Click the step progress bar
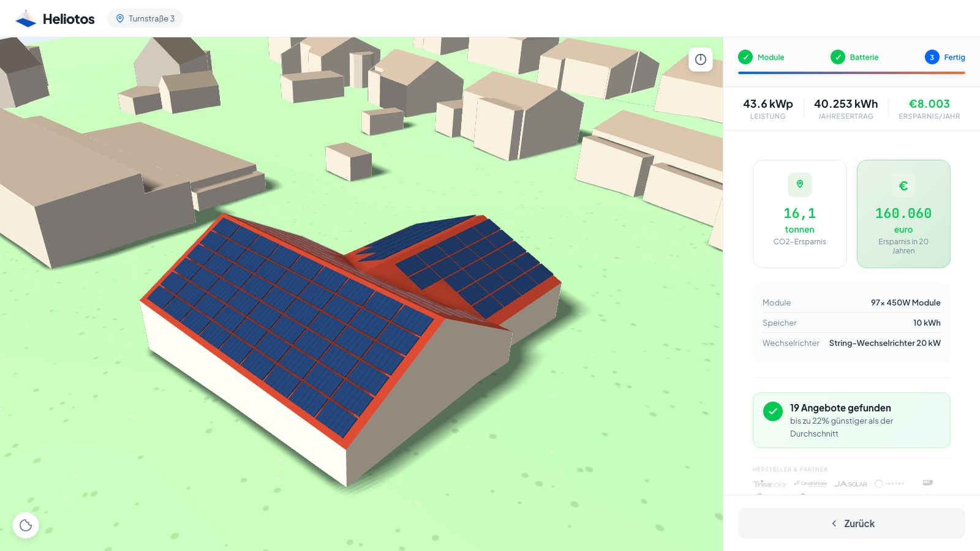The width and height of the screenshot is (980, 551). point(851,73)
